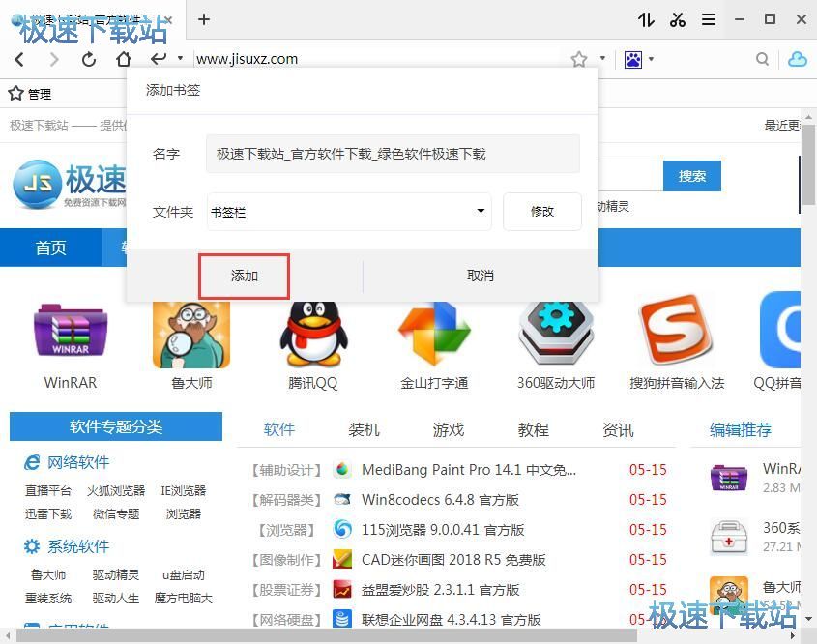Open the 重装系统 category link
The height and width of the screenshot is (644, 817).
point(48,599)
